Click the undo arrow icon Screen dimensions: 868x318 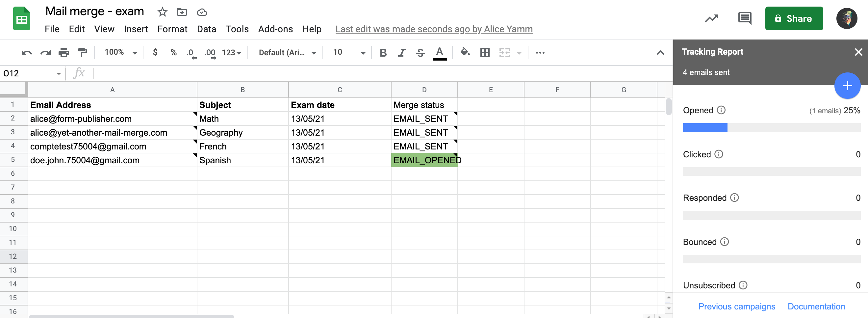click(x=26, y=53)
